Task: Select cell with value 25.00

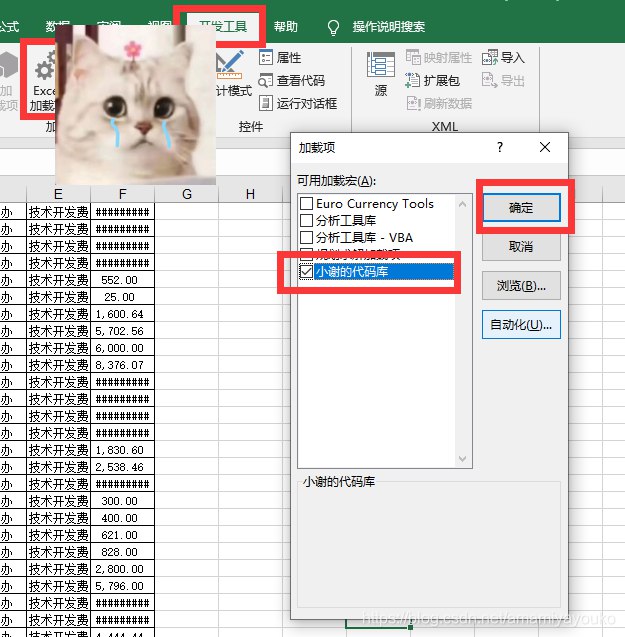Action: (x=122, y=297)
